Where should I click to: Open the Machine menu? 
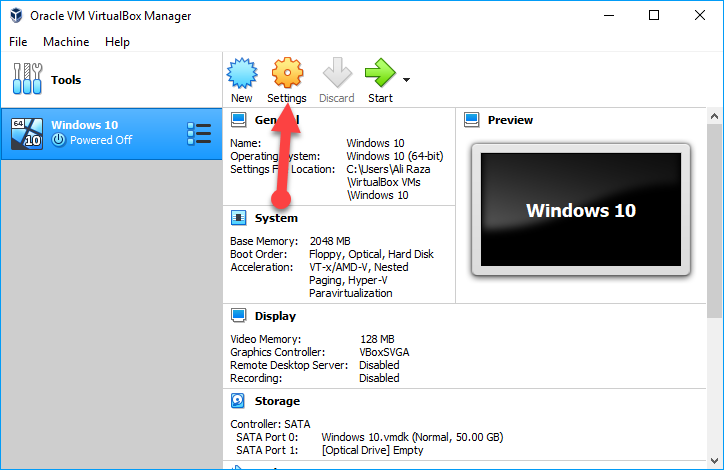tap(66, 42)
